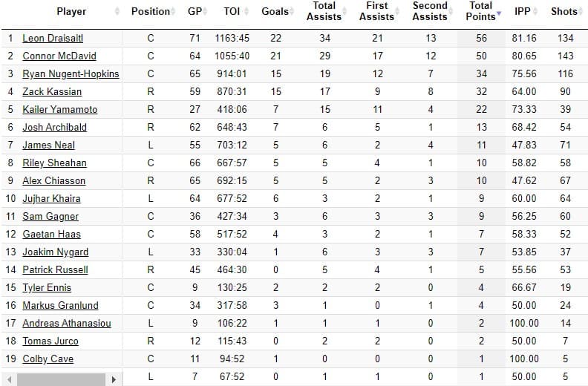This screenshot has width=588, height=386.
Task: Click the Total Points descending sort arrow
Action: click(499, 13)
